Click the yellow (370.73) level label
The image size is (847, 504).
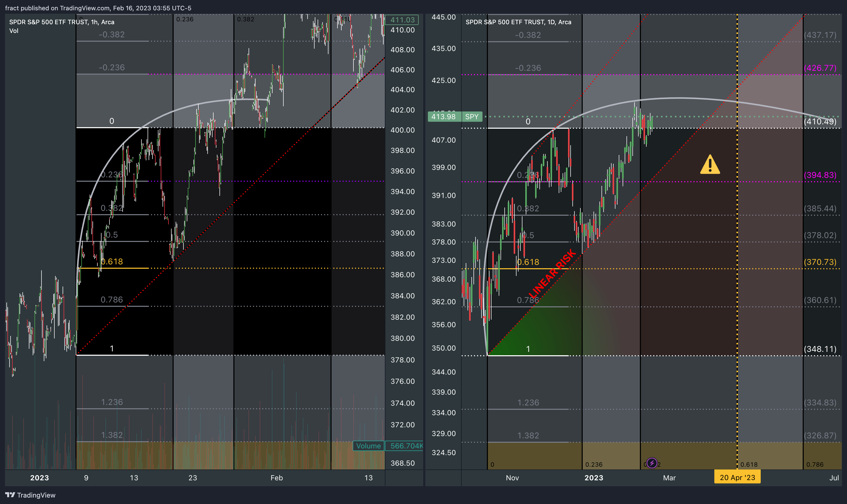(x=820, y=262)
